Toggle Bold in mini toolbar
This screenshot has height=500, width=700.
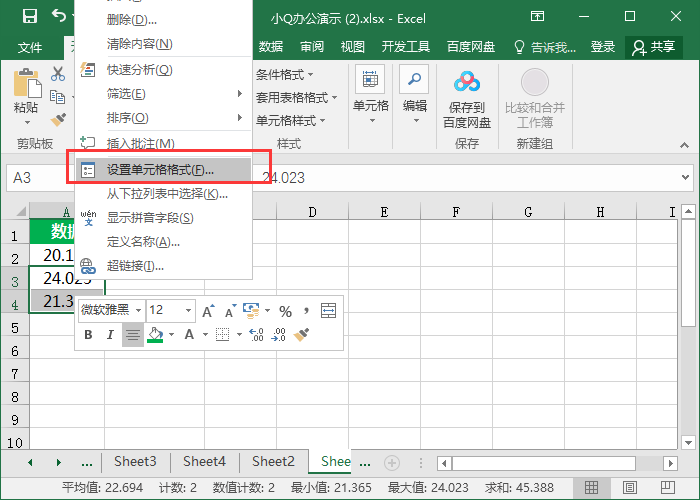pyautogui.click(x=88, y=335)
